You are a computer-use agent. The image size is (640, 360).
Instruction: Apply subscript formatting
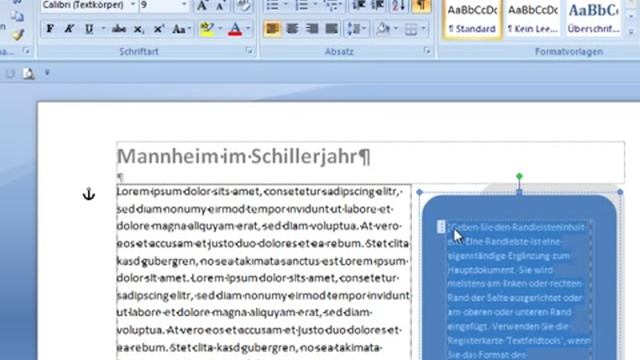pos(138,29)
